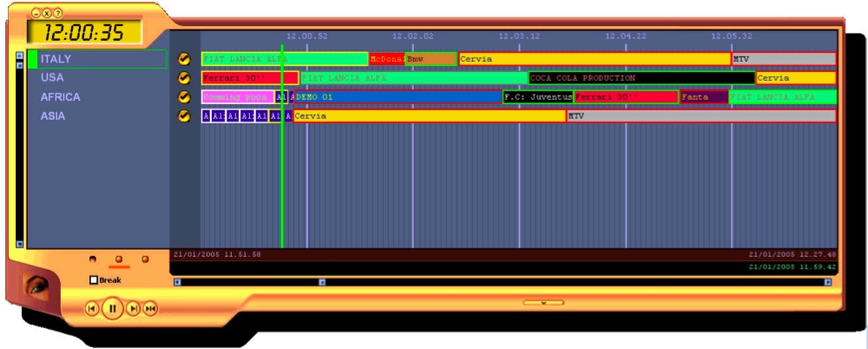Select Ferrari 30'' clip in USA row

250,78
